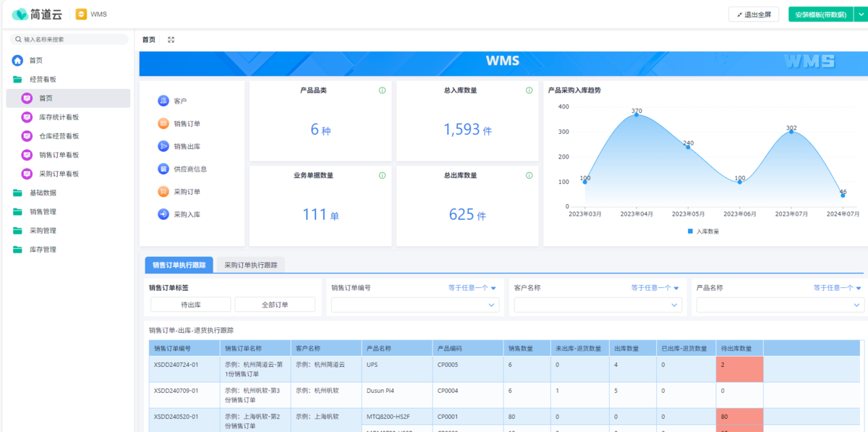Click info icon on 产品品类 card
The width and height of the screenshot is (868, 432).
[x=382, y=90]
